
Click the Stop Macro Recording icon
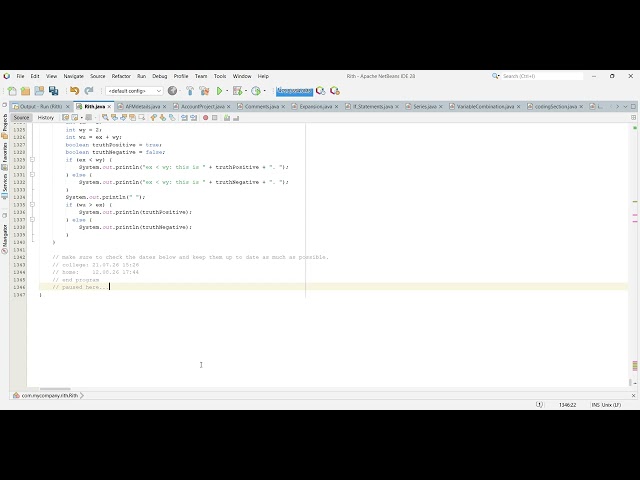(215, 118)
